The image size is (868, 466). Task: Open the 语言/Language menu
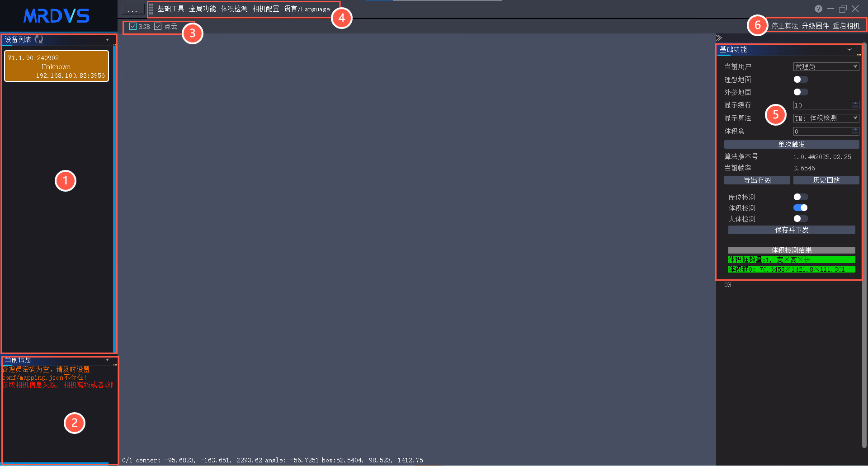tap(307, 9)
